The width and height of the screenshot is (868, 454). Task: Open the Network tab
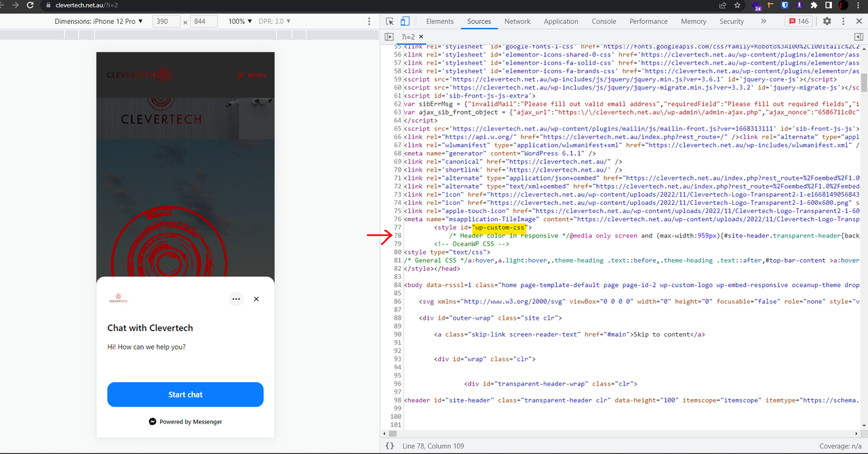point(517,22)
